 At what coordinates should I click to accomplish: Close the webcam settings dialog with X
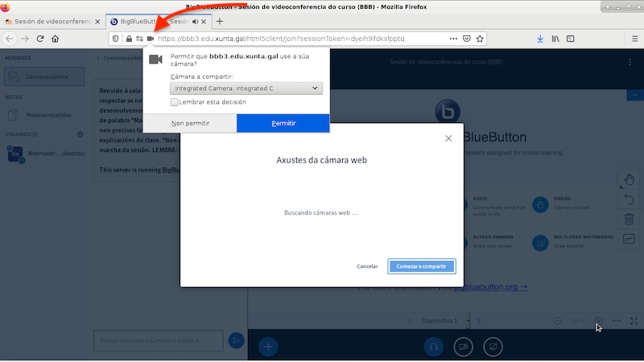point(448,138)
